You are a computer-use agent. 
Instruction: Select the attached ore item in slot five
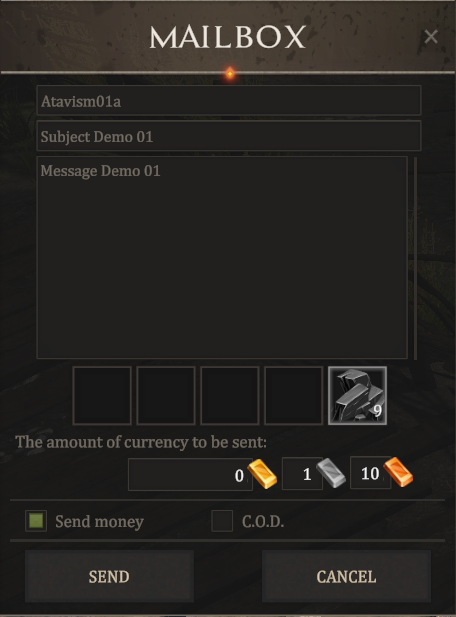pyautogui.click(x=357, y=395)
